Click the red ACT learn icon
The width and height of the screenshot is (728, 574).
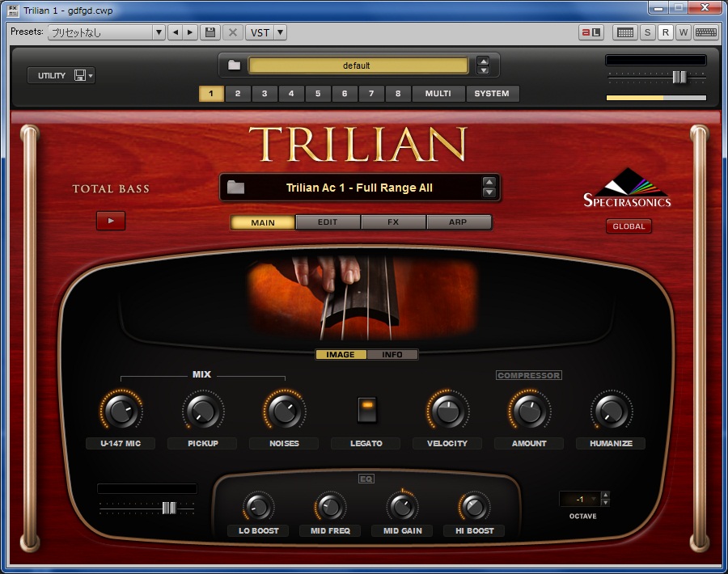click(591, 32)
